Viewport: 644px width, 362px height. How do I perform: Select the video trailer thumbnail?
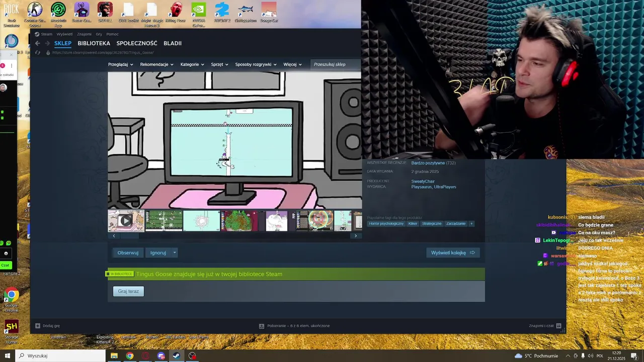pos(126,221)
